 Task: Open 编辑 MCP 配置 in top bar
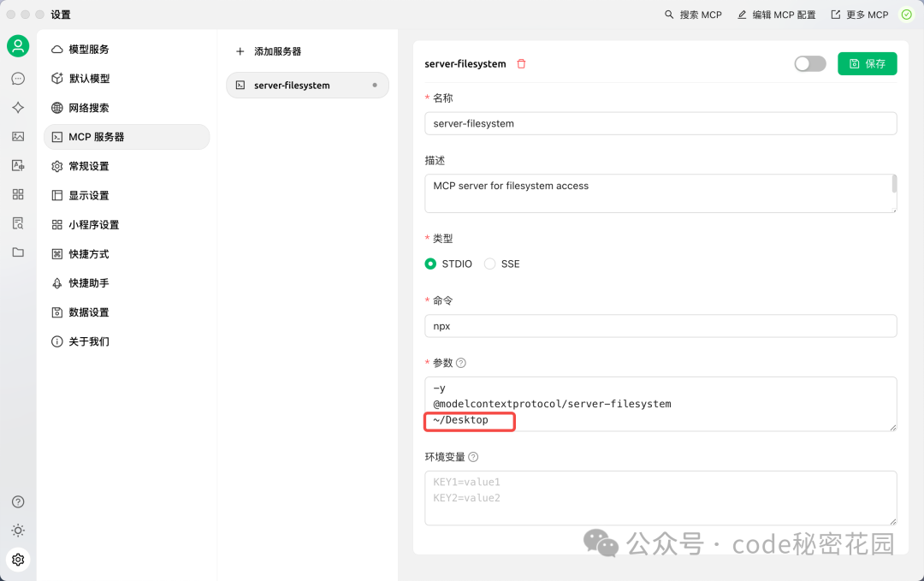tap(776, 15)
